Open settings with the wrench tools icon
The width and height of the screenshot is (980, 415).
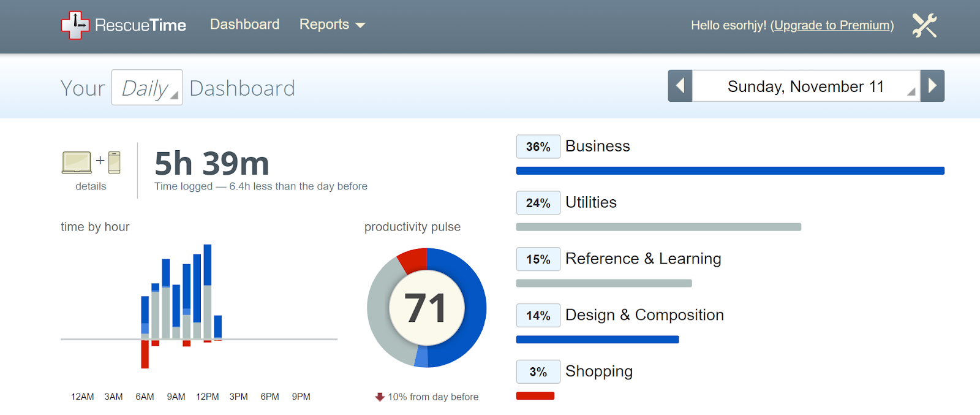click(x=924, y=25)
